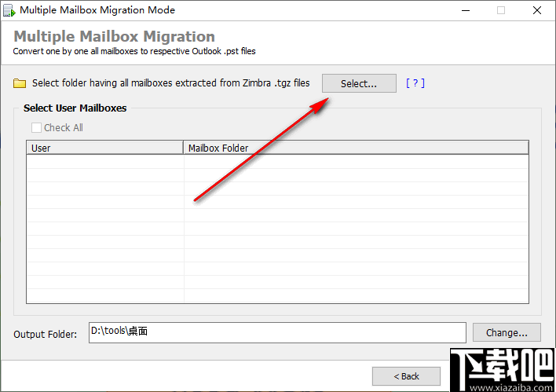Viewport: 556px width, 392px height.
Task: Click the Select folder having all mailboxes text
Action: pos(171,83)
